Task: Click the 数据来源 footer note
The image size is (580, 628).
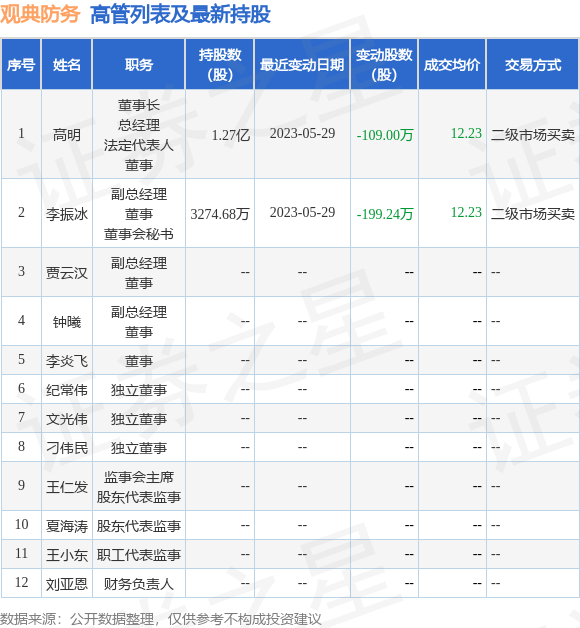Action: (x=160, y=619)
